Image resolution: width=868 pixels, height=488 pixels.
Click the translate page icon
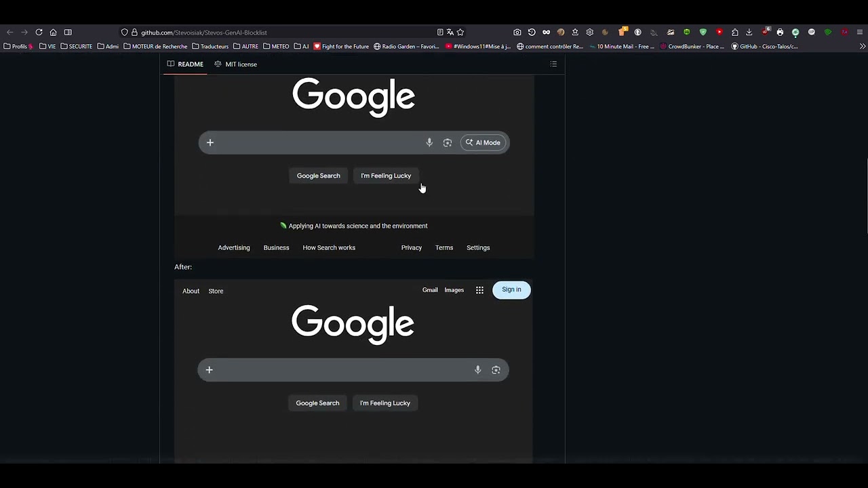(x=450, y=32)
